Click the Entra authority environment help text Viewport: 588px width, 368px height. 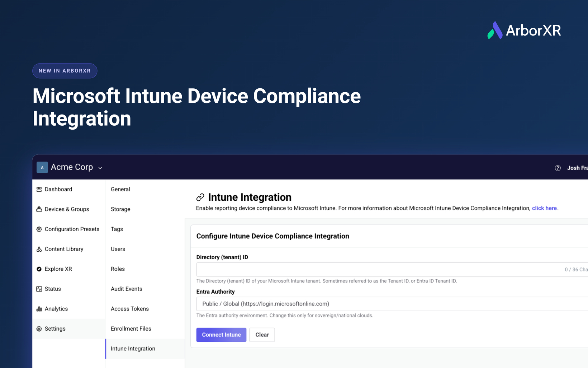coord(285,316)
